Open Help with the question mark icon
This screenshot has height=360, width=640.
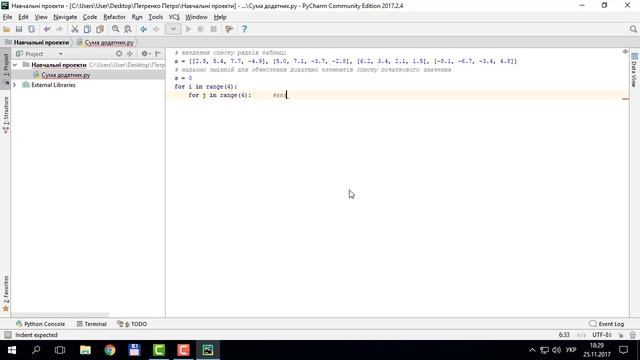click(x=244, y=29)
